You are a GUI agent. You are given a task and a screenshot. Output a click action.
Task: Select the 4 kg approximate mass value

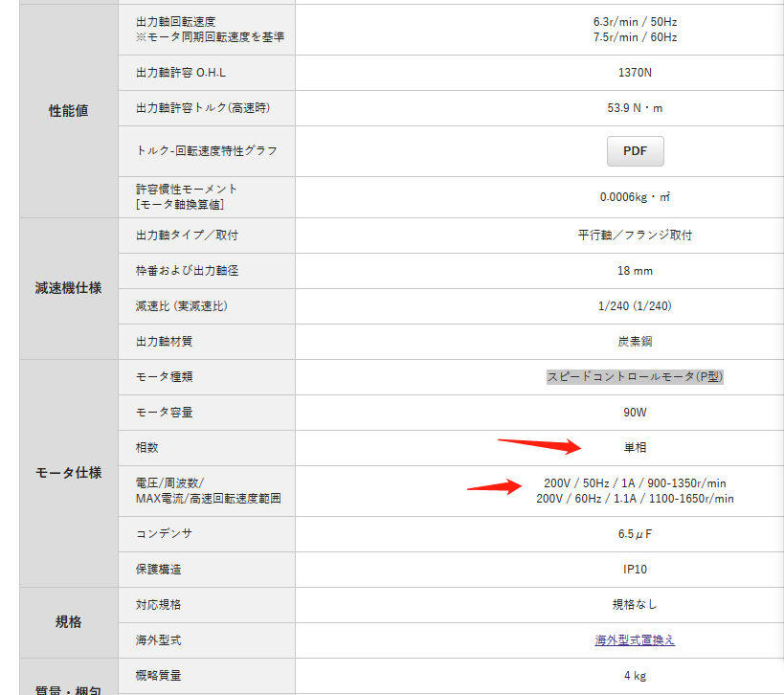point(635,675)
